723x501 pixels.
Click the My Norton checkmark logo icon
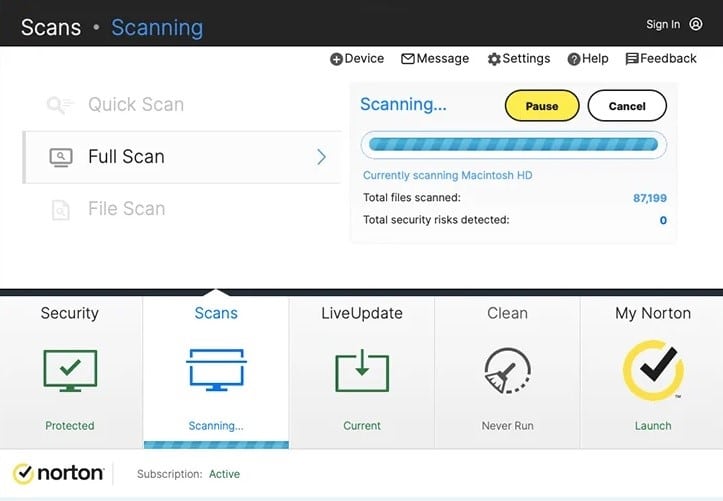653,371
